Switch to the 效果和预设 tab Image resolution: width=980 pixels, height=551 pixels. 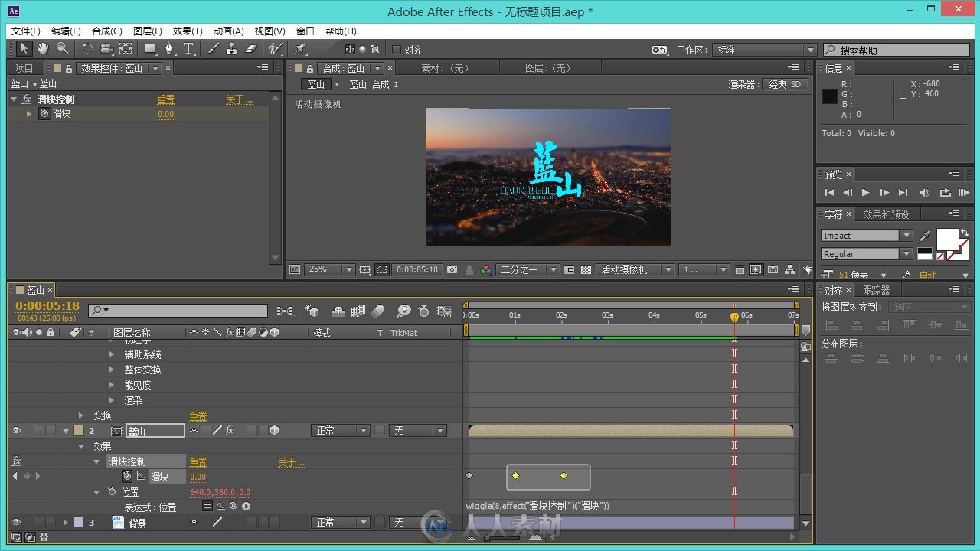(x=886, y=214)
